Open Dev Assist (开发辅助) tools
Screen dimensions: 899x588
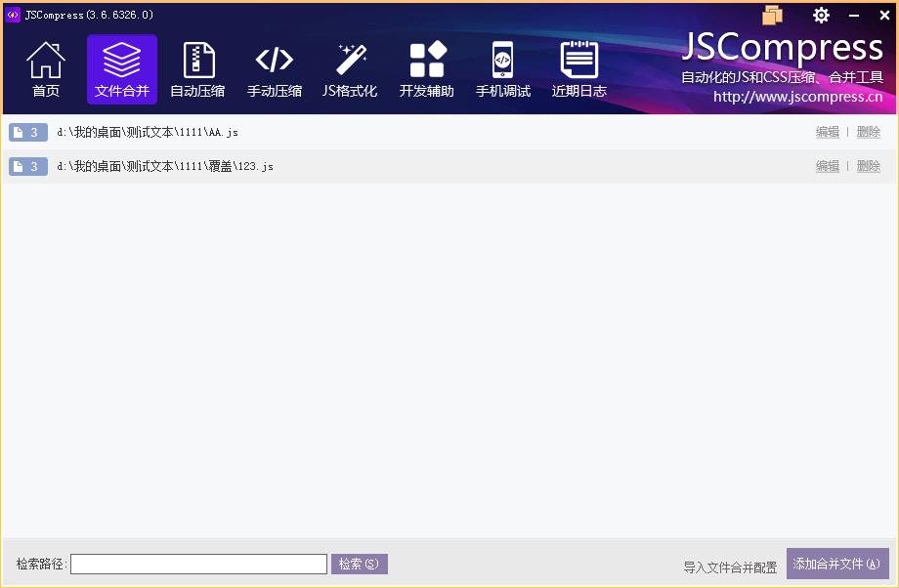[x=427, y=69]
